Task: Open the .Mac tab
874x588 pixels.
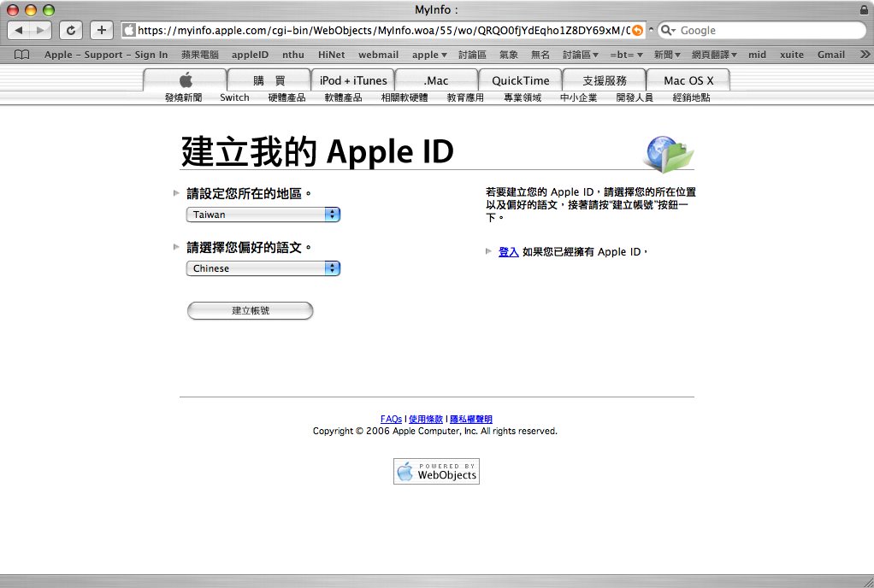Action: pos(436,80)
